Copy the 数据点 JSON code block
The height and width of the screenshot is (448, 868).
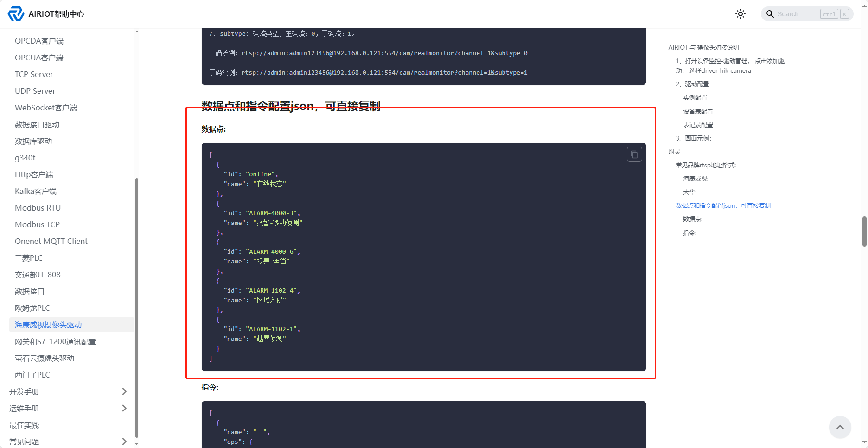(634, 154)
